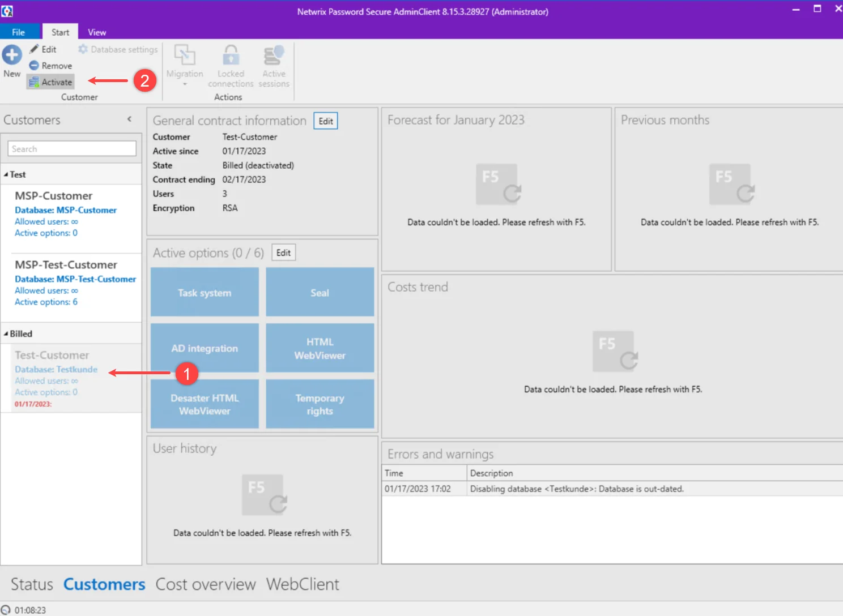Switch to the View ribbon tab
The image size is (843, 616).
click(97, 32)
